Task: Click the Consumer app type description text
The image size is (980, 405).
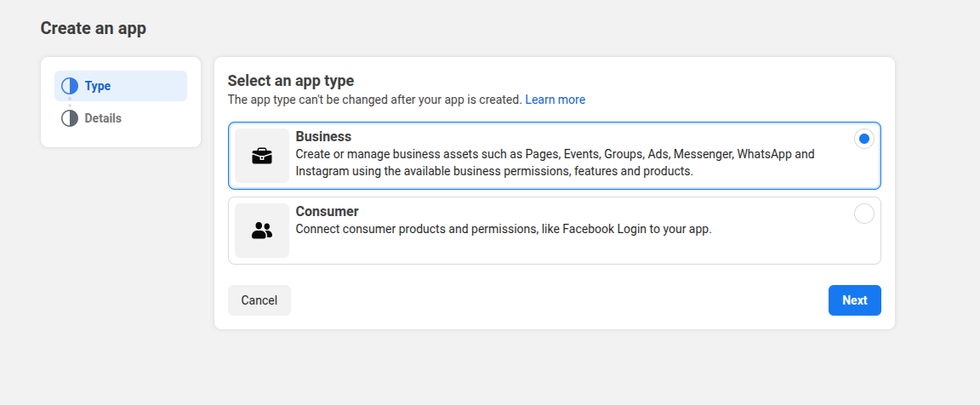Action: click(x=503, y=229)
